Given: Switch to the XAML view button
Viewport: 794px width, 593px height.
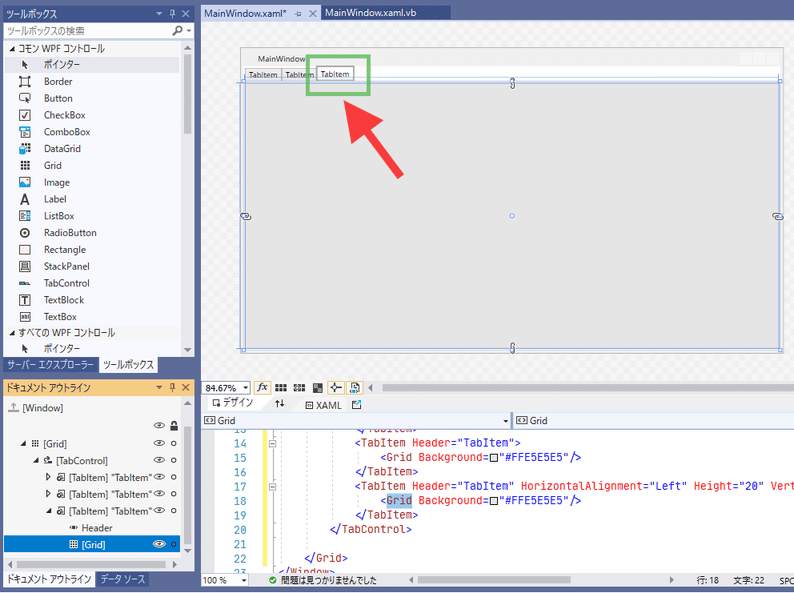Looking at the screenshot, I should [x=323, y=405].
